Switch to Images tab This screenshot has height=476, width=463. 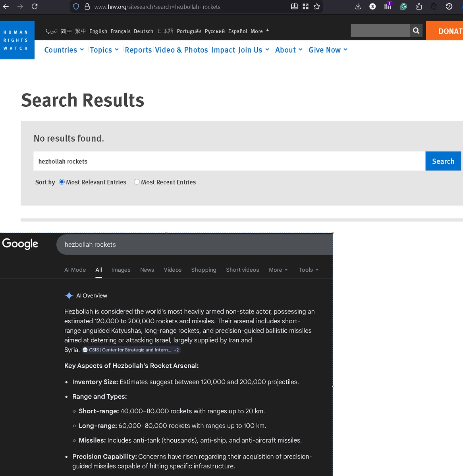coord(121,270)
